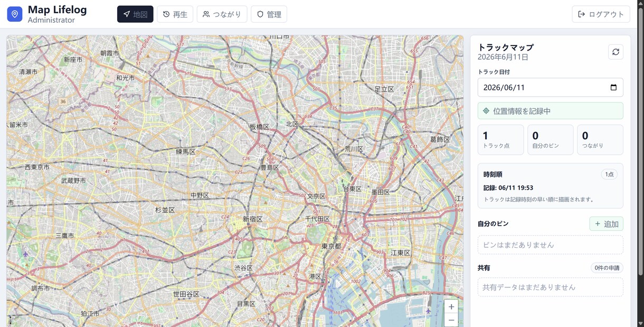Click the 東京都 label on the map
Image resolution: width=644 pixels, height=327 pixels.
(332, 246)
